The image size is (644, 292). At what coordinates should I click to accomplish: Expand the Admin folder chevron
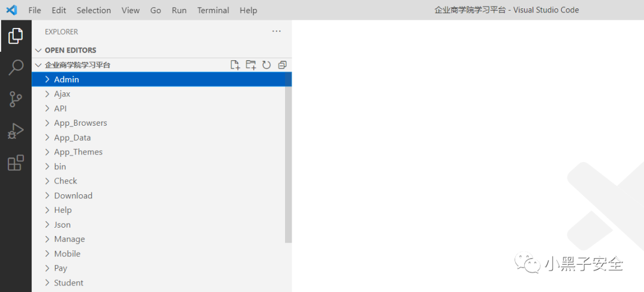[47, 79]
